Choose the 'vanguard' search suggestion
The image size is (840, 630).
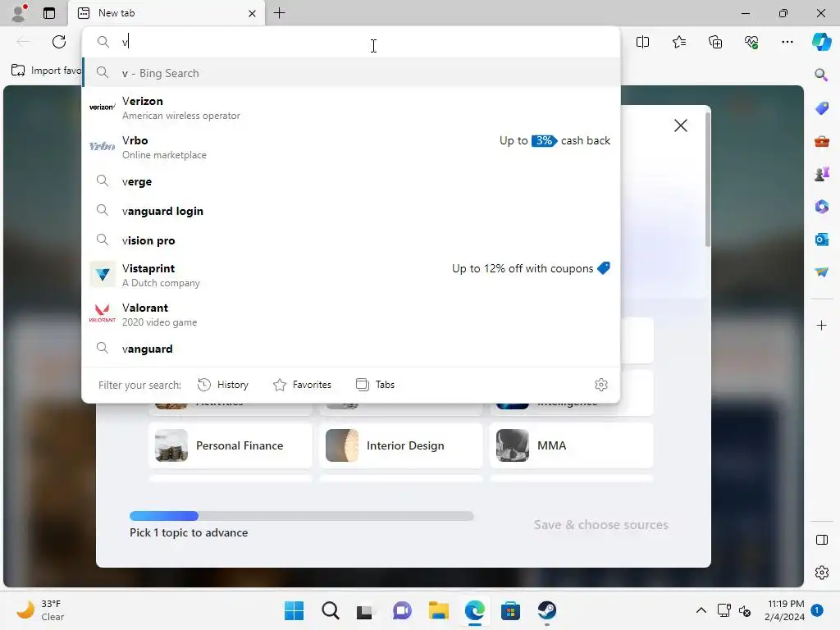point(351,349)
